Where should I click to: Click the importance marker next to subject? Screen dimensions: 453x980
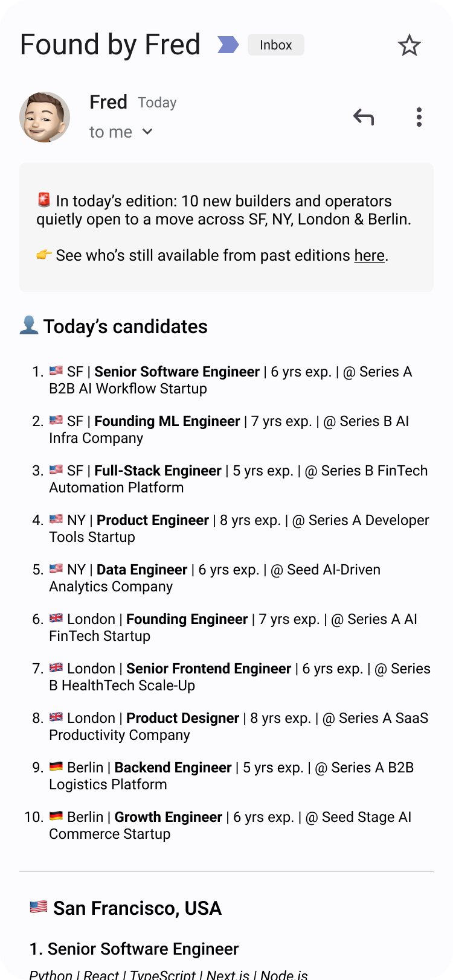[x=228, y=45]
